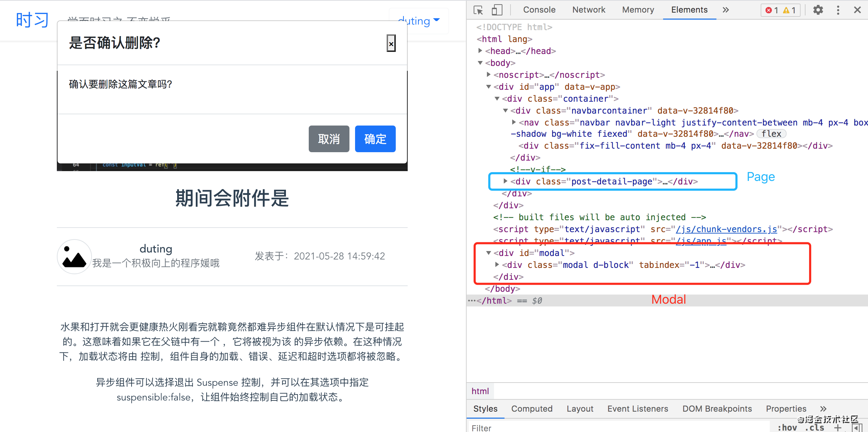Image resolution: width=868 pixels, height=432 pixels.
Task: Open the error and warning count badge
Action: click(x=781, y=10)
